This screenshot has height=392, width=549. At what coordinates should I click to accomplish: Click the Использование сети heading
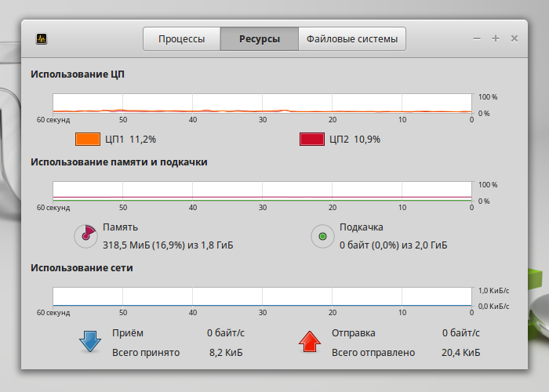point(82,268)
